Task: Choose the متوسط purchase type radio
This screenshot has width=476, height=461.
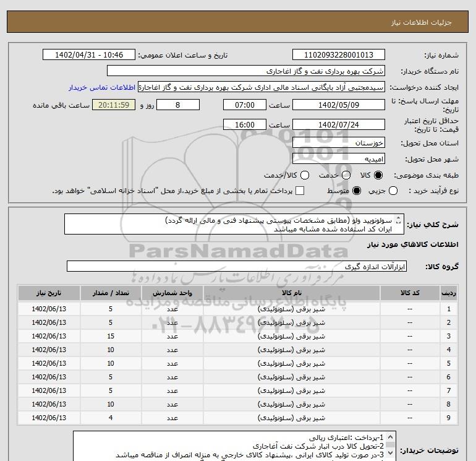Action: pyautogui.click(x=357, y=191)
